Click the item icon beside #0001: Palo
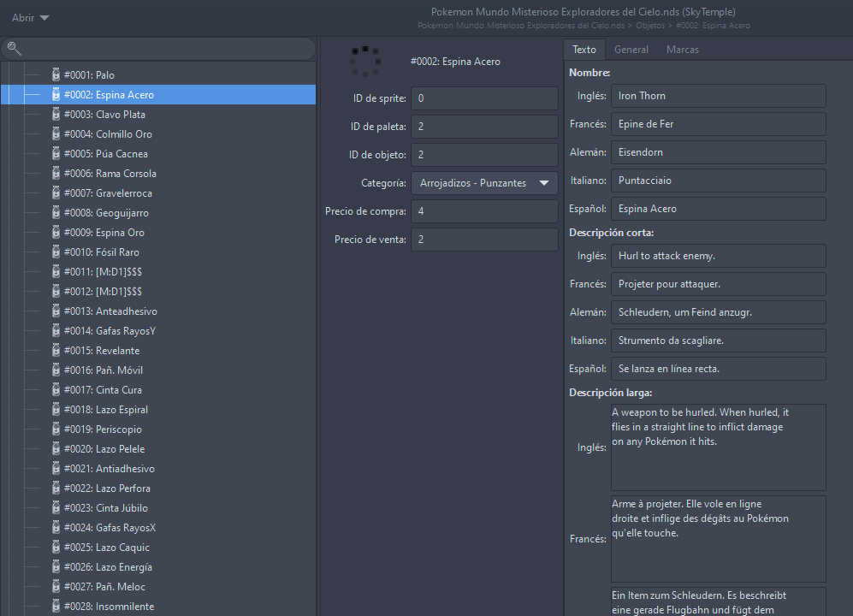Viewport: 853px width, 616px height. click(x=56, y=75)
